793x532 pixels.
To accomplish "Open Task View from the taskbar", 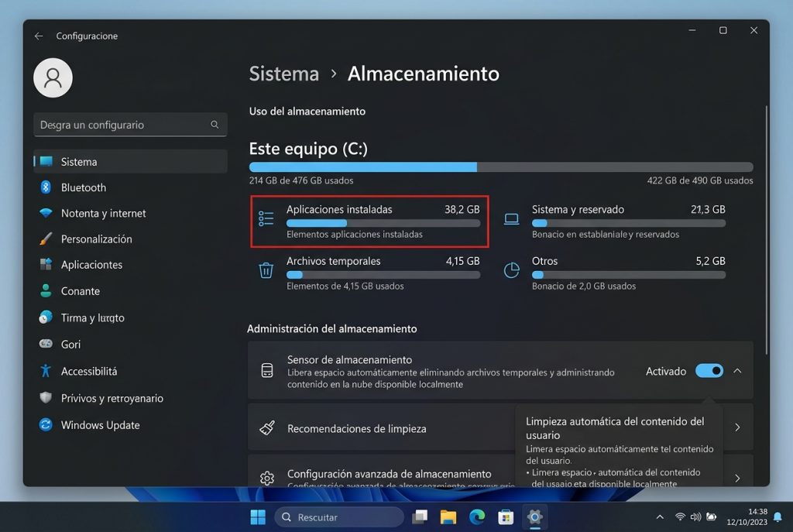I will [420, 517].
